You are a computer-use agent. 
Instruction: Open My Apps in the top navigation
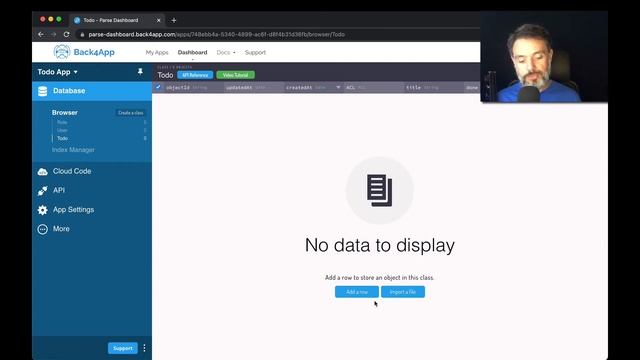point(157,53)
